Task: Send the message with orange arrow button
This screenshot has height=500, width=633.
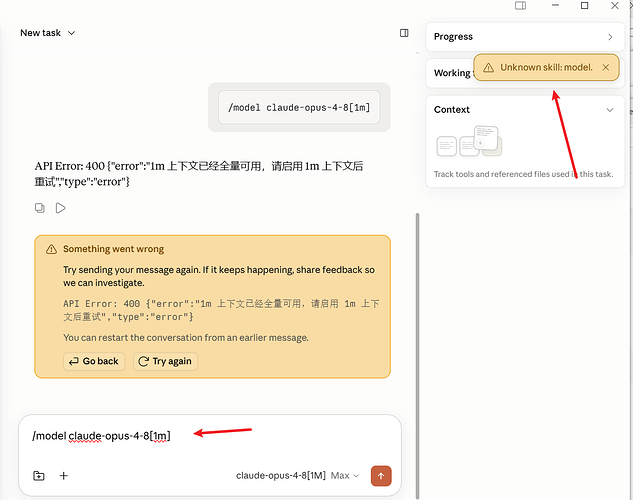Action: (381, 476)
